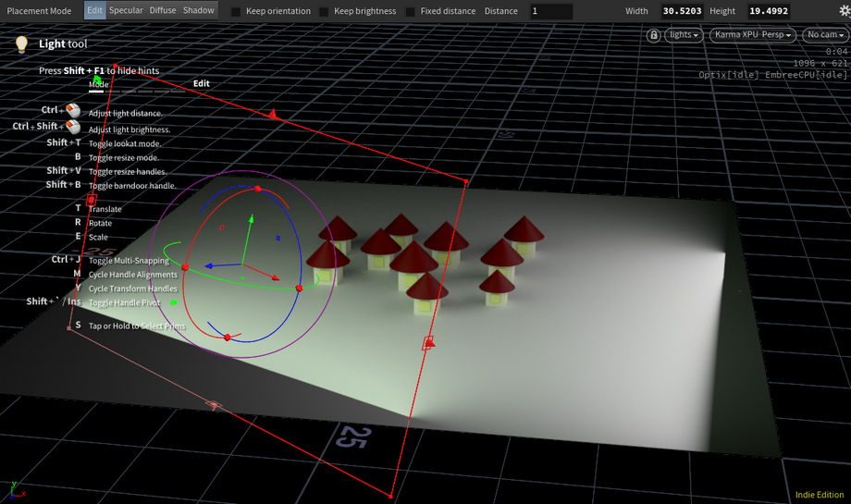Choose the Diffuse placement mode

pyautogui.click(x=163, y=10)
